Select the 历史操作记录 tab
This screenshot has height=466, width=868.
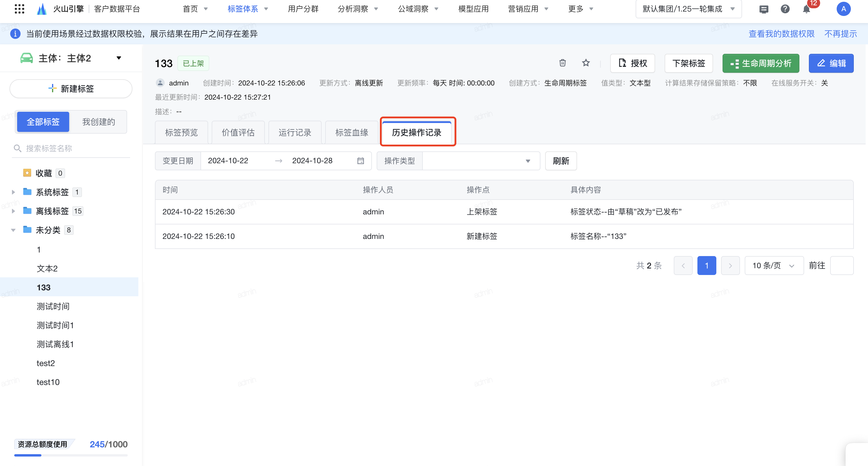click(x=417, y=132)
